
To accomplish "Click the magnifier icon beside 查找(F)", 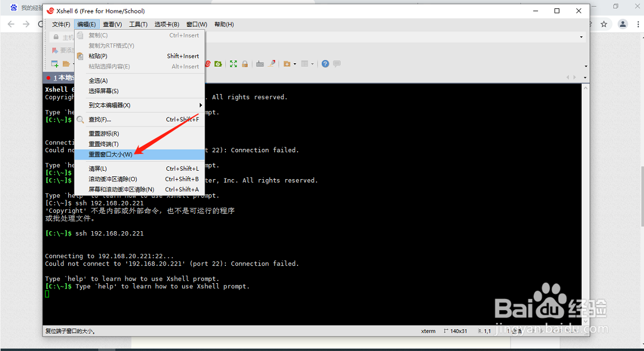I will coord(80,120).
